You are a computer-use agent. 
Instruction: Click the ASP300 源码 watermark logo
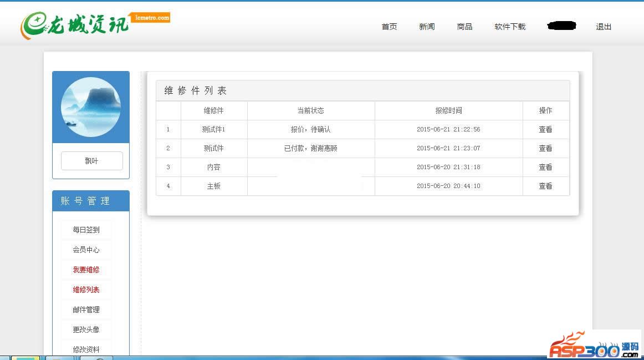point(594,345)
